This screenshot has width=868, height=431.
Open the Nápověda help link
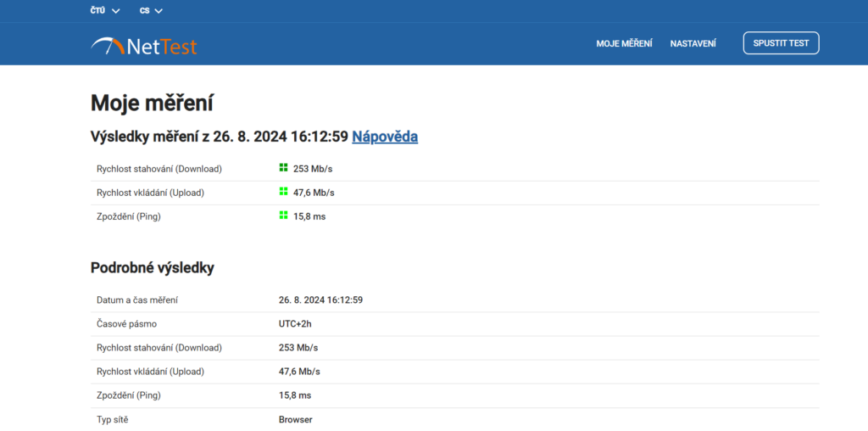point(385,137)
